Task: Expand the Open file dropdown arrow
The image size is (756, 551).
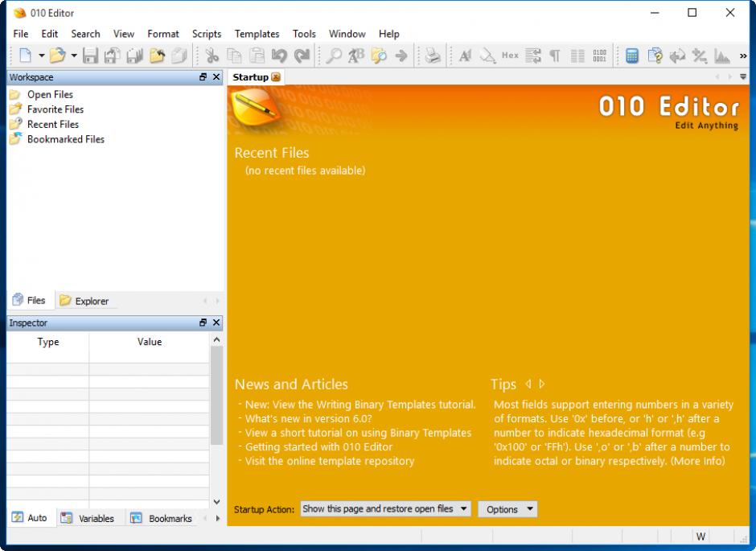Action: pyautogui.click(x=74, y=56)
